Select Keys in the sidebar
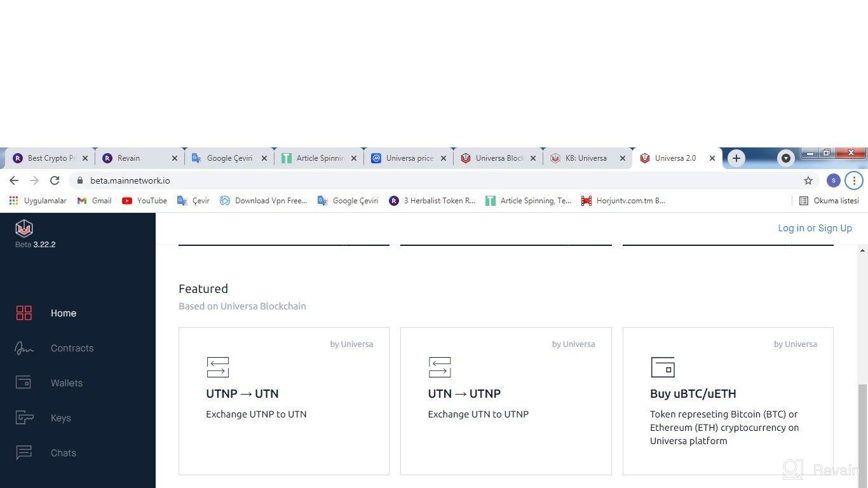Viewport: 868px width, 488px height. (x=61, y=418)
